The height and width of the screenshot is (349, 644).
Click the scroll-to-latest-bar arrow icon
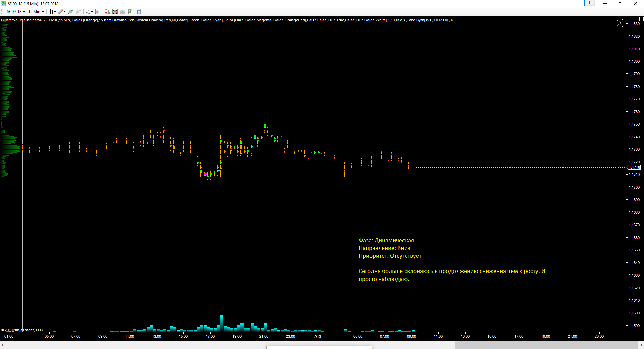pyautogui.click(x=619, y=23)
